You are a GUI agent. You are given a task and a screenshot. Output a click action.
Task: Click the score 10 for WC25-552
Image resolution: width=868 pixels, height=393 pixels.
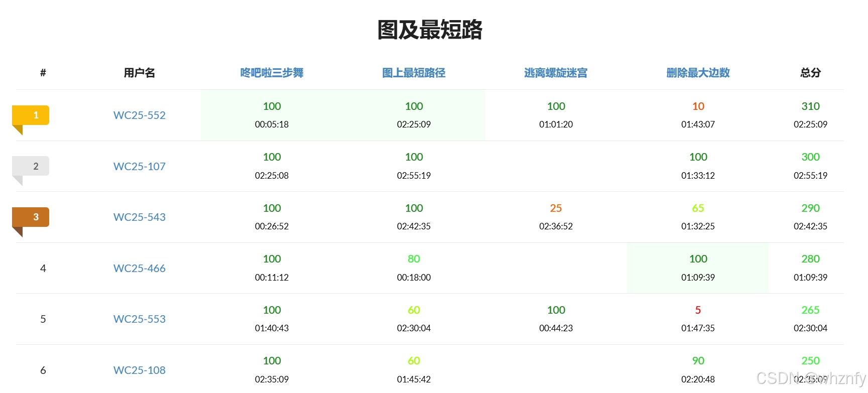coord(698,106)
